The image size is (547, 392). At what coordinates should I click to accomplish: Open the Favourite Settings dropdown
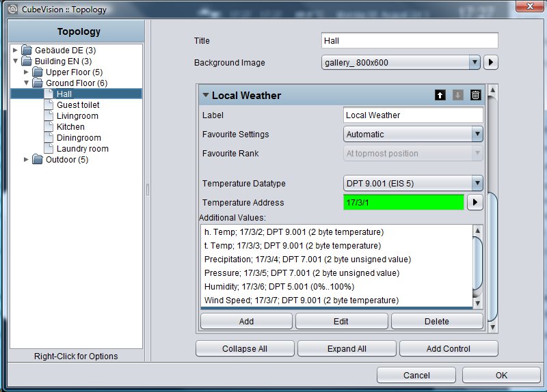[413, 134]
